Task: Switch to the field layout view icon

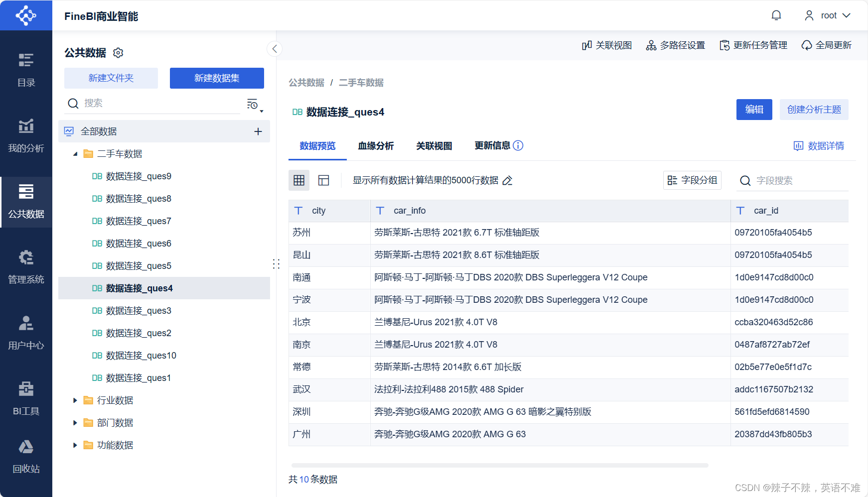Action: pyautogui.click(x=324, y=180)
